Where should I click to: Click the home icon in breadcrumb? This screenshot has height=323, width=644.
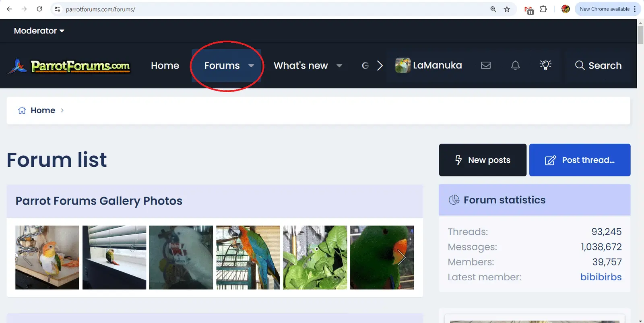[x=22, y=110]
